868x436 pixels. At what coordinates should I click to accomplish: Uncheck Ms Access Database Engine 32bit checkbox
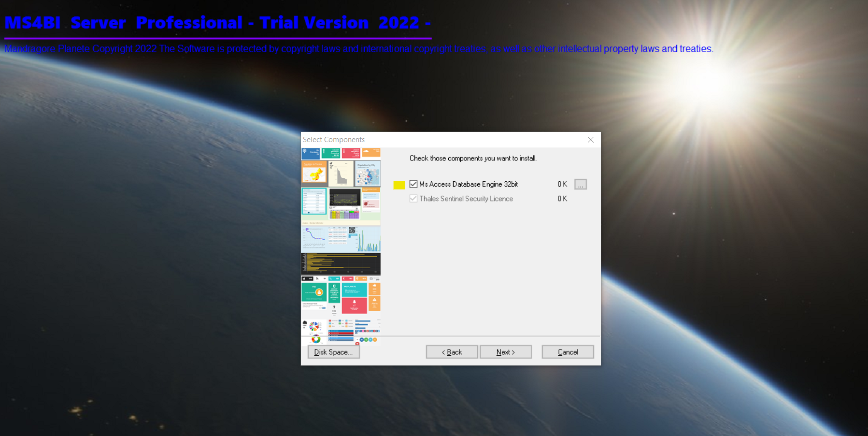[x=413, y=184]
